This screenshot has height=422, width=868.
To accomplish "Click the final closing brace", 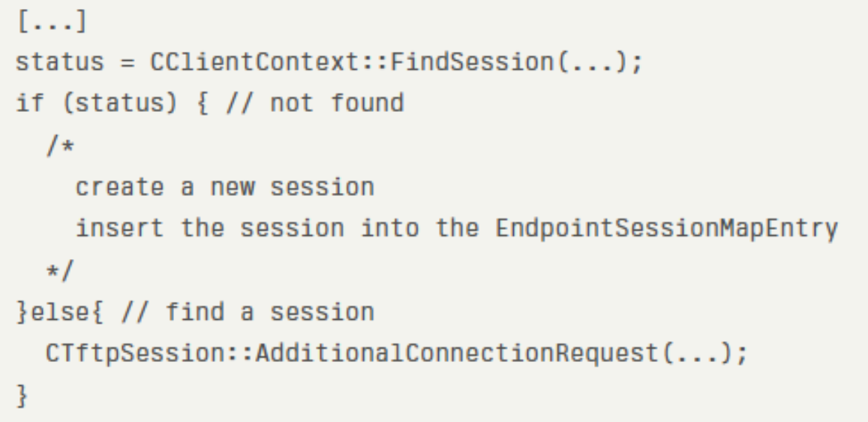I will click(x=23, y=396).
